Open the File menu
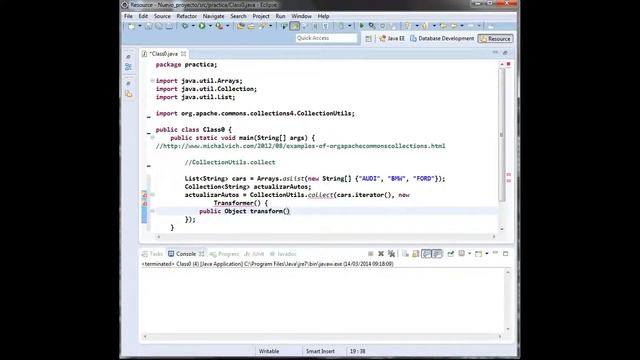Viewport: 640px width, 360px height. [128, 16]
